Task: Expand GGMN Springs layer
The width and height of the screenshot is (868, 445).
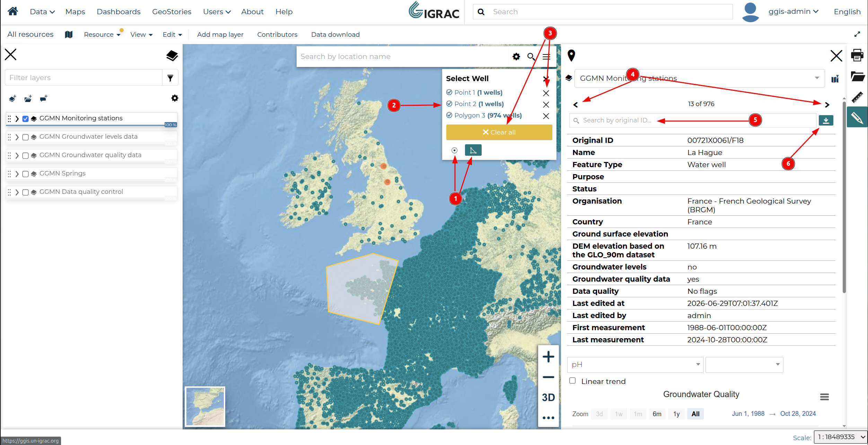Action: tap(17, 174)
